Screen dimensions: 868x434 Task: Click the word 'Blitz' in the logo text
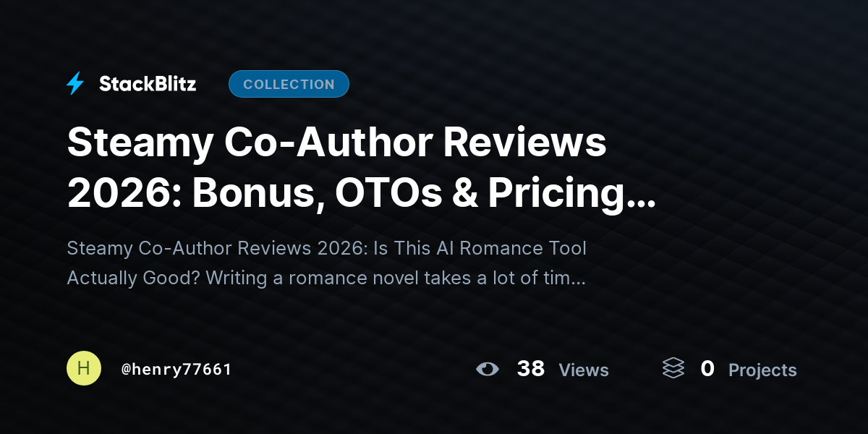(174, 84)
